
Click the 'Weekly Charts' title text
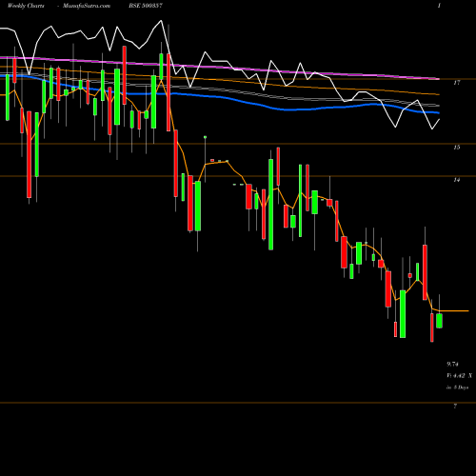click(x=26, y=6)
